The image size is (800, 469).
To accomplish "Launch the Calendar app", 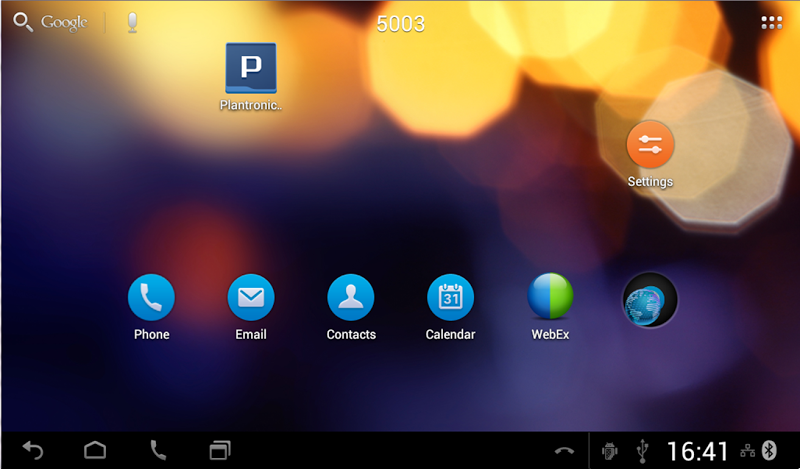I will (x=450, y=296).
